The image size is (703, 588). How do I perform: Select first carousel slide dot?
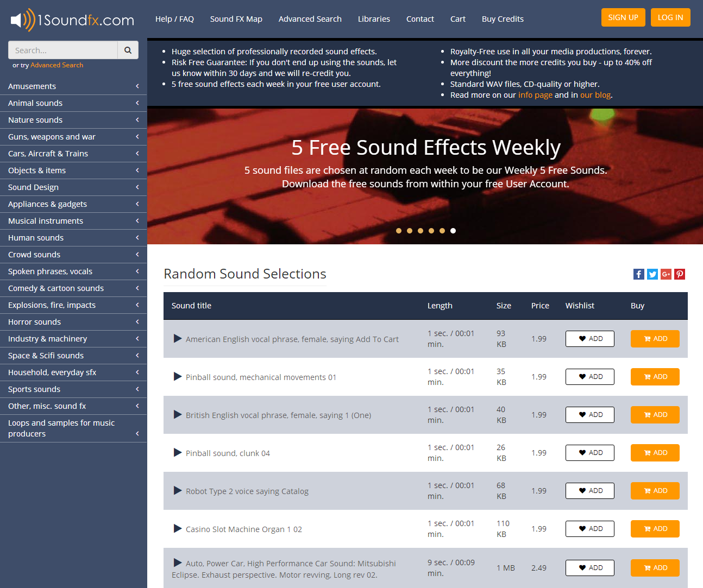[399, 231]
